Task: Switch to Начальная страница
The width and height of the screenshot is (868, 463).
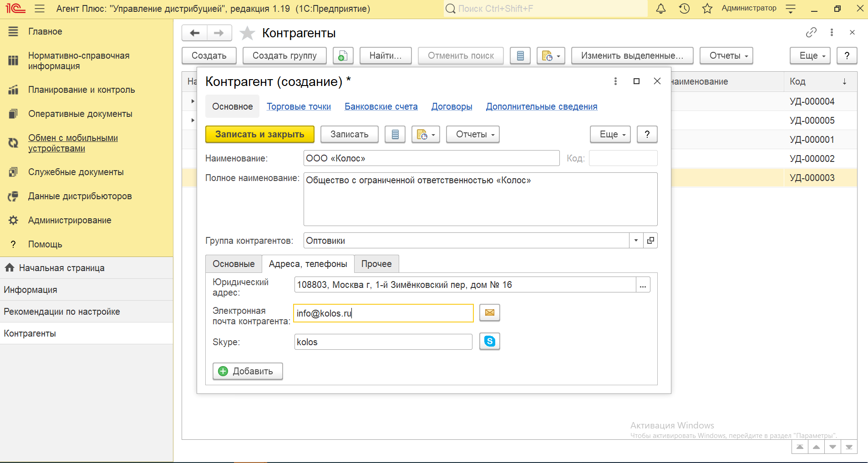Action: coord(86,268)
